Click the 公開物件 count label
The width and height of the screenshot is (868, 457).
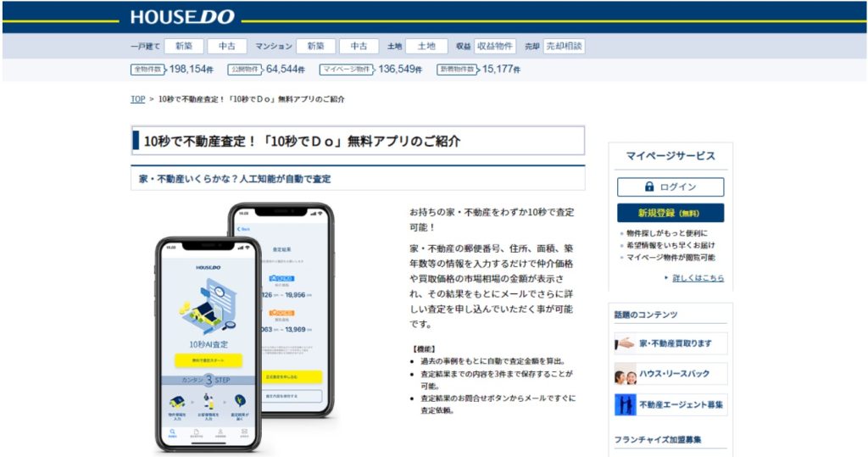coord(245,70)
